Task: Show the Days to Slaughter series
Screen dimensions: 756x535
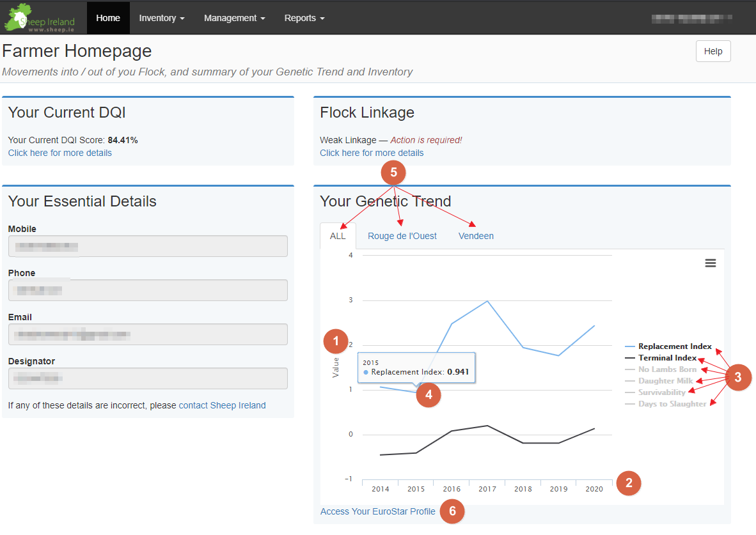Action: click(x=666, y=404)
